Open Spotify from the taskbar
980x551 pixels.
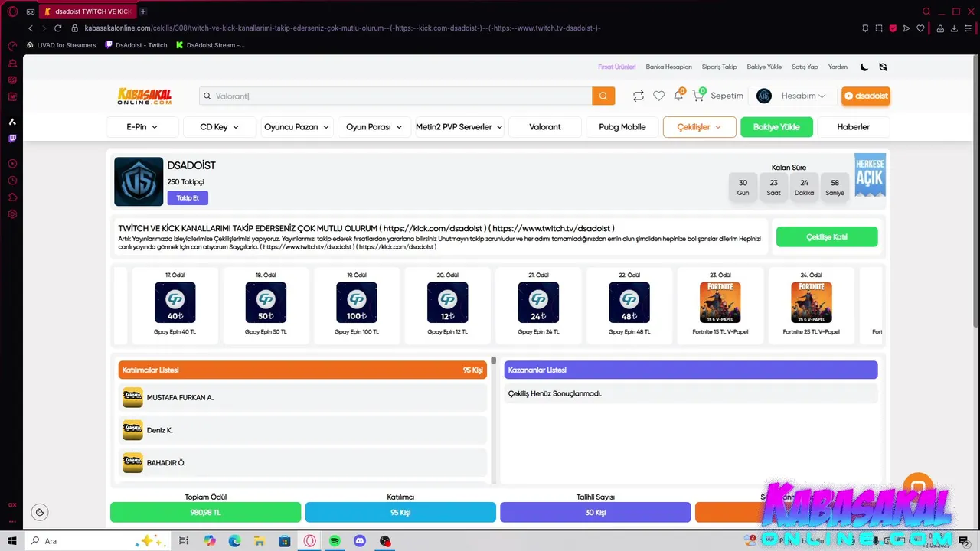point(335,541)
